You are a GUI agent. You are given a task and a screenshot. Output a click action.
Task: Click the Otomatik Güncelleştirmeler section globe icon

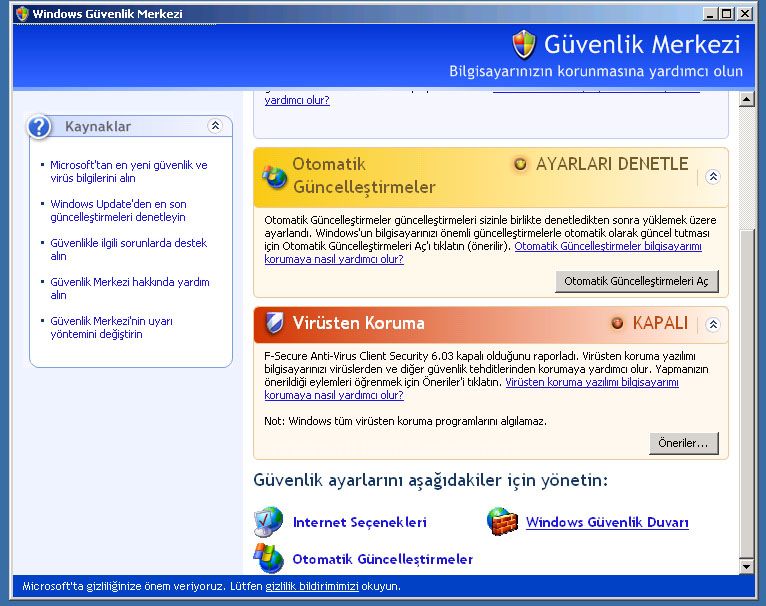coord(275,176)
